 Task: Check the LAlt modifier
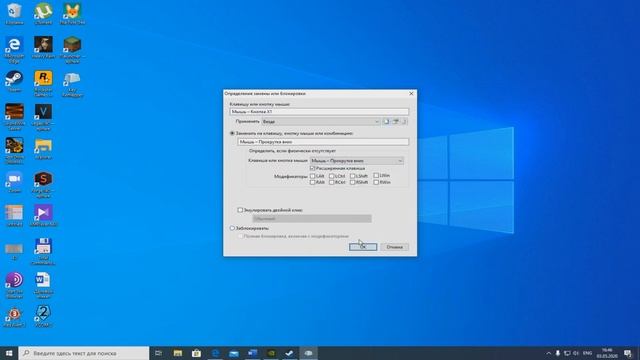313,176
